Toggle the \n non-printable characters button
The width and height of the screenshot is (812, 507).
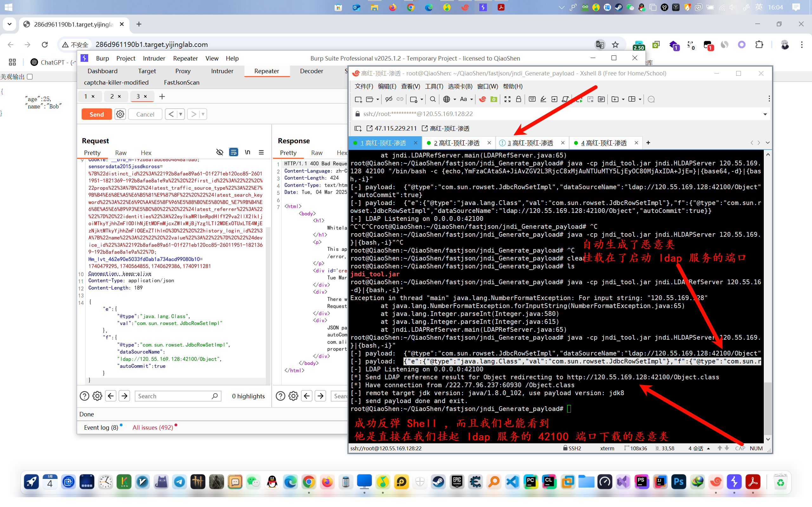pos(247,152)
